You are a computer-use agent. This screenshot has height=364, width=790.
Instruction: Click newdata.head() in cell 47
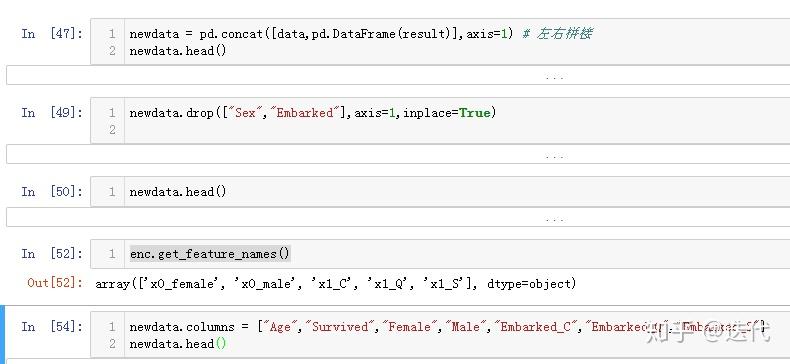[178, 51]
